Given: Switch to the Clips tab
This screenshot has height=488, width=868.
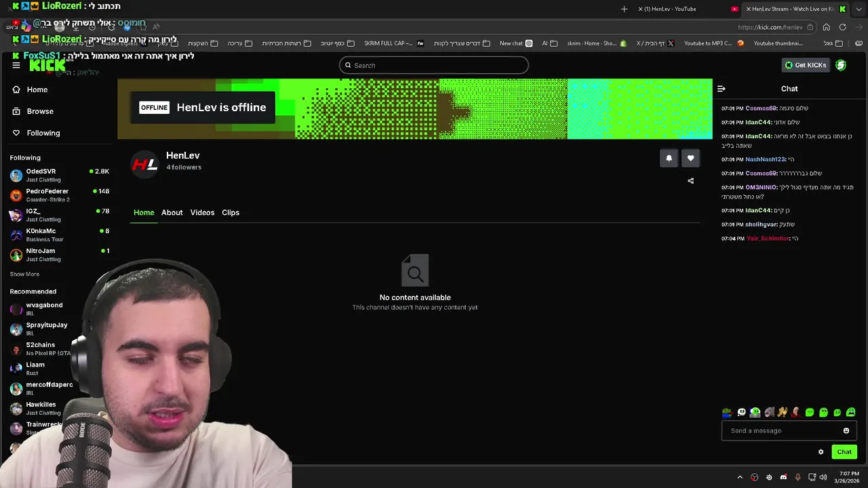Looking at the screenshot, I should point(231,213).
